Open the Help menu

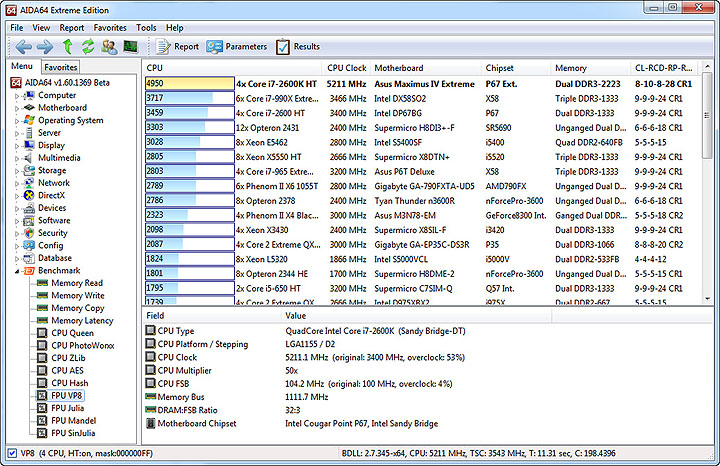[x=174, y=28]
